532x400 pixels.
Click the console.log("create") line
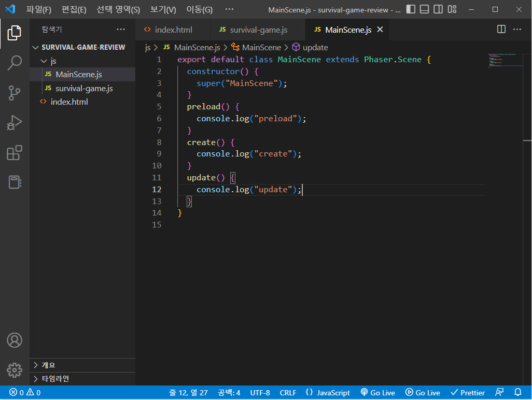pos(249,154)
